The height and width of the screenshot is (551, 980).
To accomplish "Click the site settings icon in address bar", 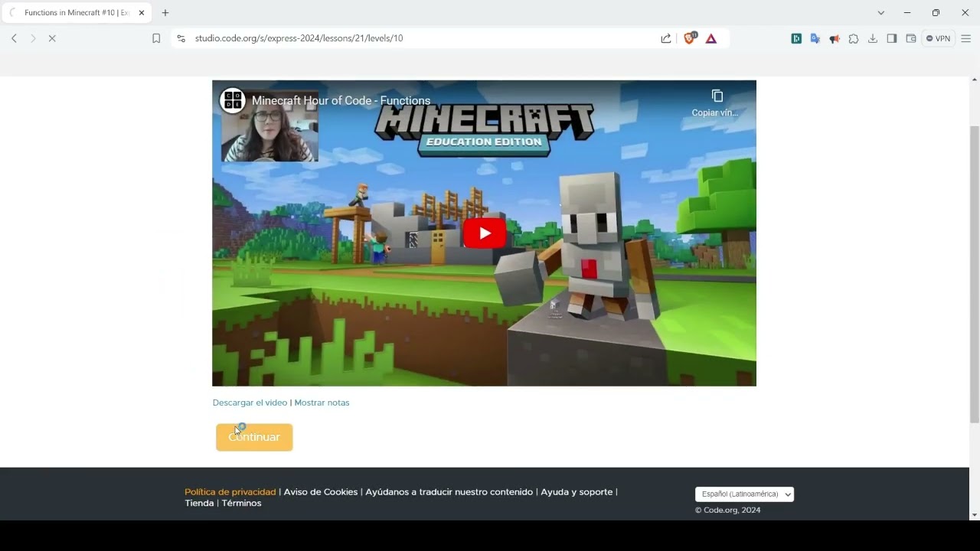I will coord(181,38).
